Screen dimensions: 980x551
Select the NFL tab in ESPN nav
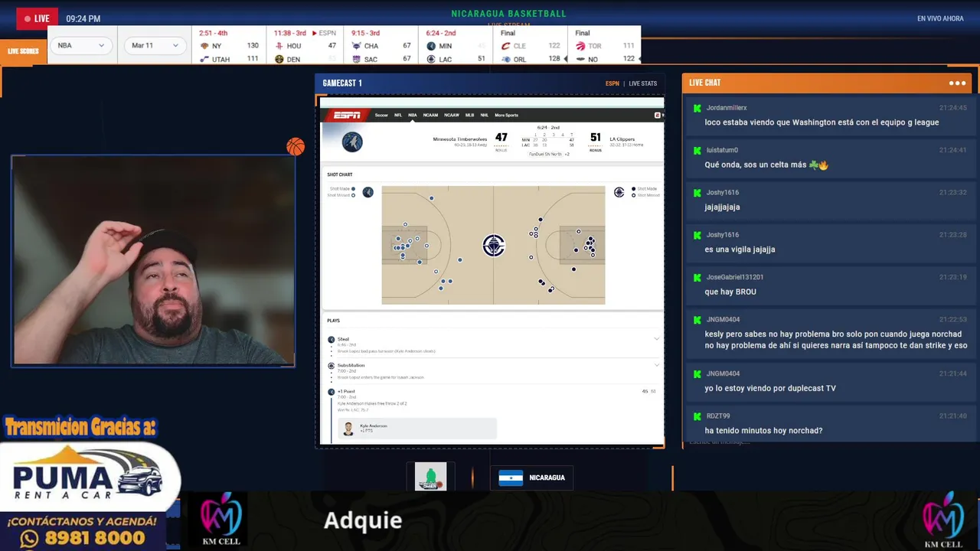point(398,115)
